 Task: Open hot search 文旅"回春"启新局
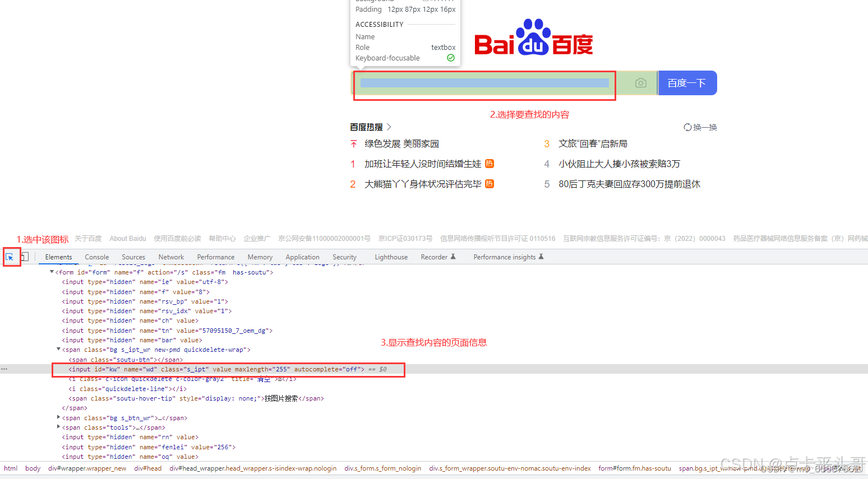click(x=593, y=144)
